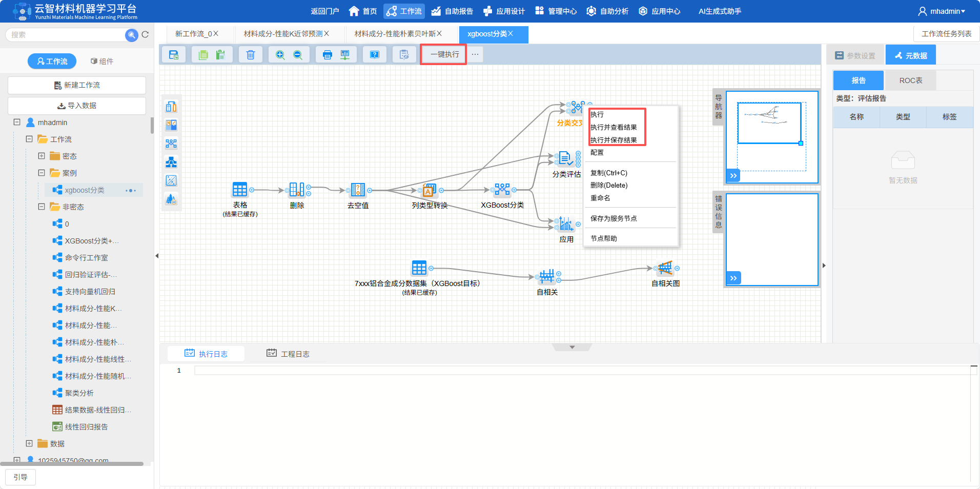Click the refresh icon beside search box
Screen dimensions: 980x489
pyautogui.click(x=145, y=35)
